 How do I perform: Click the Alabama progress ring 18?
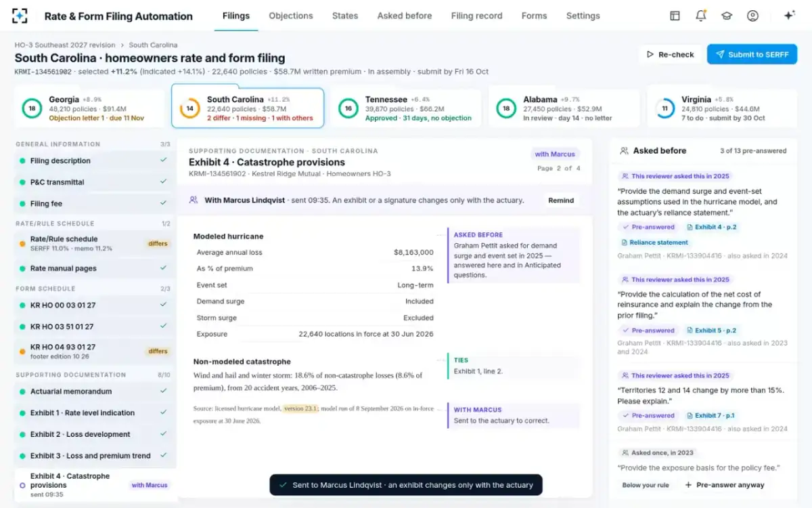(x=505, y=108)
